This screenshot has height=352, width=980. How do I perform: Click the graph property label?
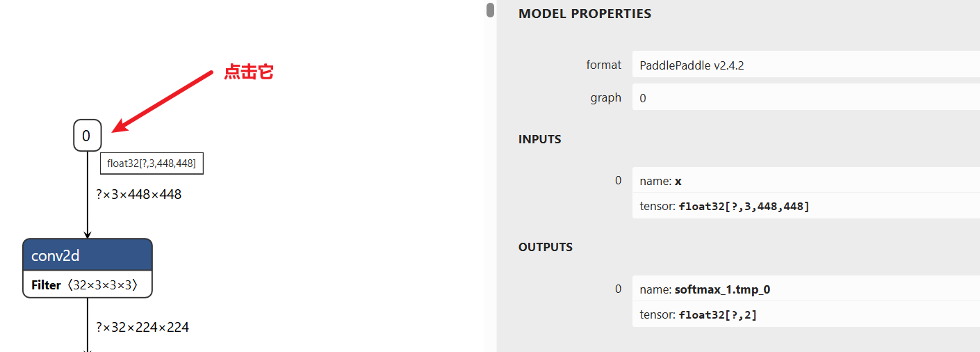pos(605,97)
